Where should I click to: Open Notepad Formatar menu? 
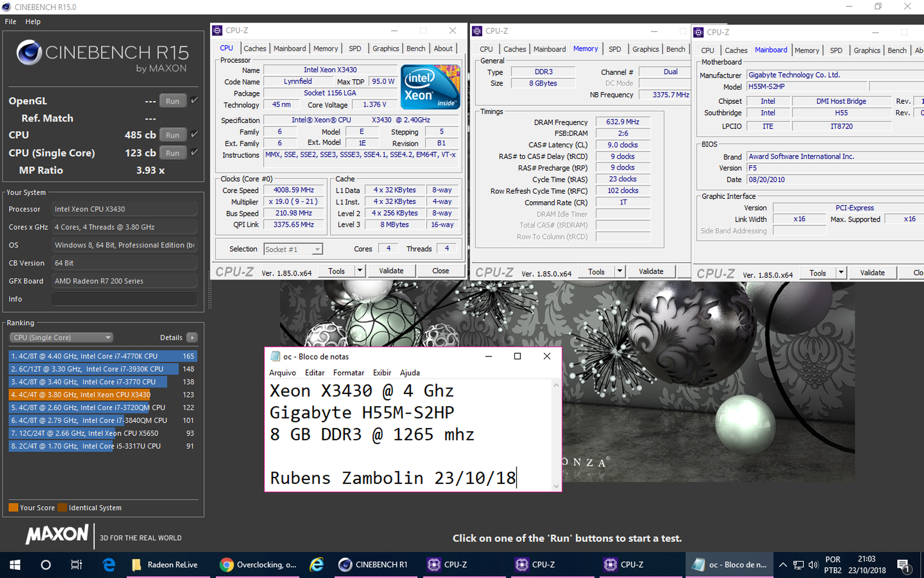(x=349, y=373)
